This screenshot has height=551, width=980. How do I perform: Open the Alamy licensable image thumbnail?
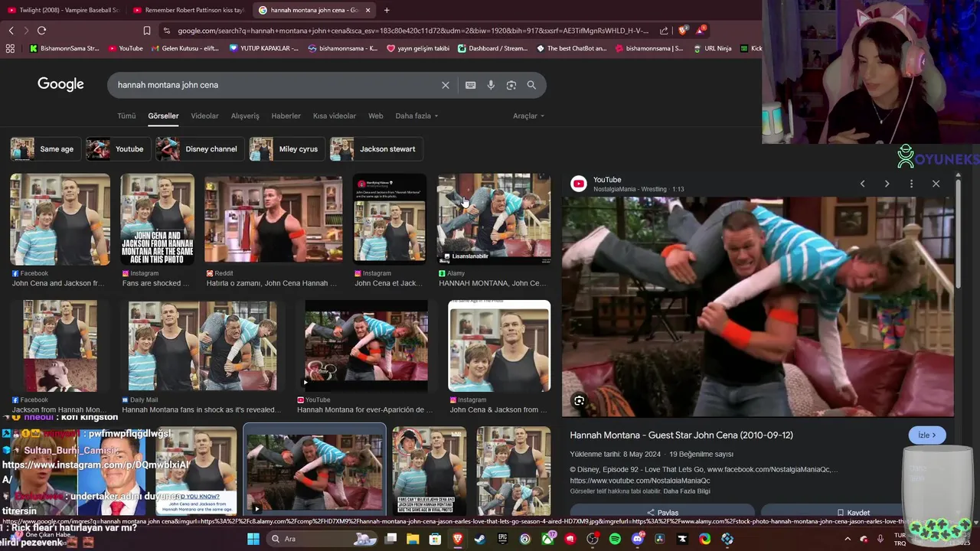(494, 219)
